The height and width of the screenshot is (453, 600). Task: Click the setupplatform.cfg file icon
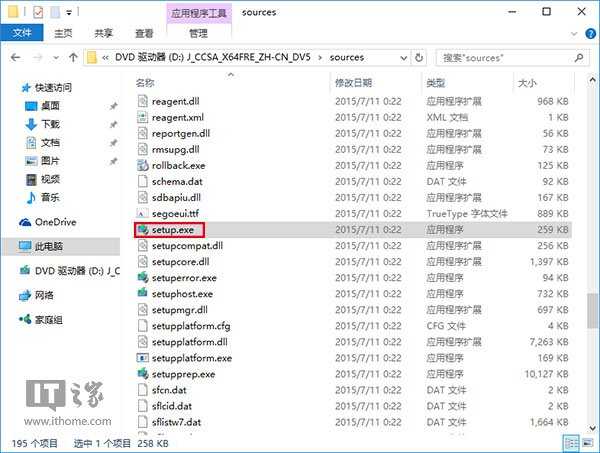pos(143,326)
